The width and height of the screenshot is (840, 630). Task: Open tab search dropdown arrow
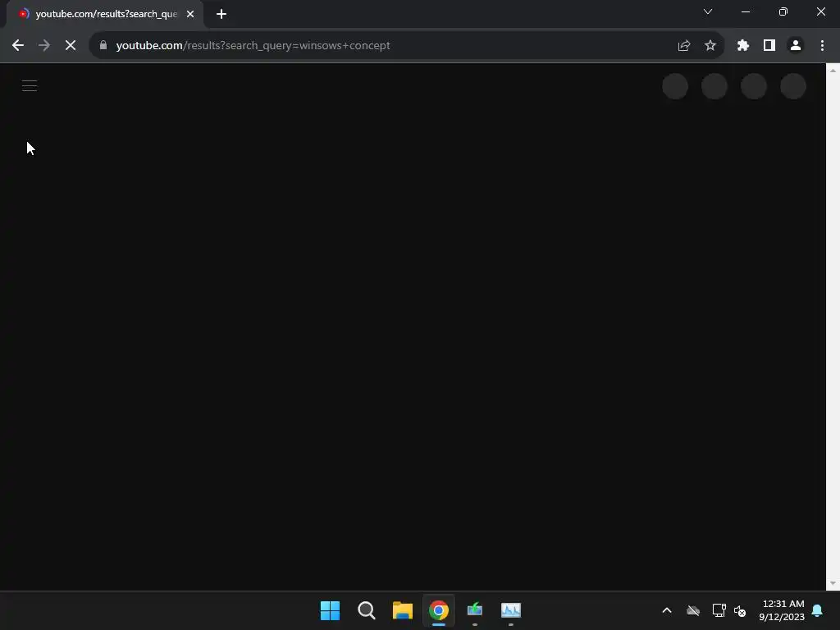coord(708,11)
